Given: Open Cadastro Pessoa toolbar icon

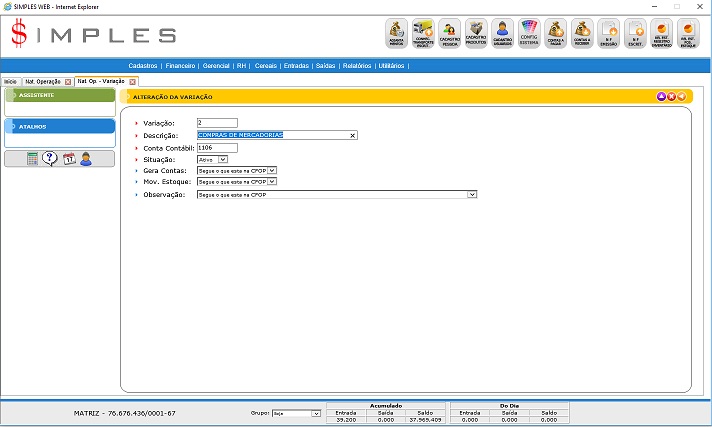Looking at the screenshot, I should coord(451,33).
